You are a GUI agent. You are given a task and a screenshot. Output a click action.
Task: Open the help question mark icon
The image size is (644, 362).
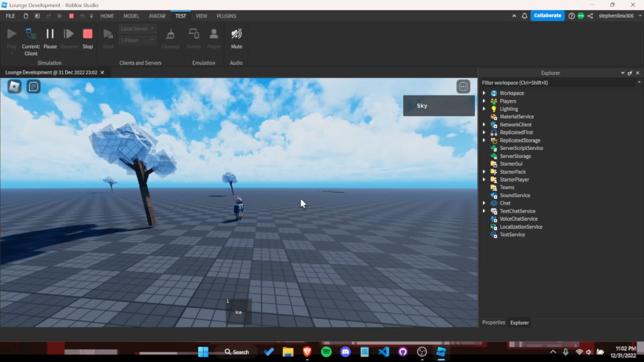(572, 16)
